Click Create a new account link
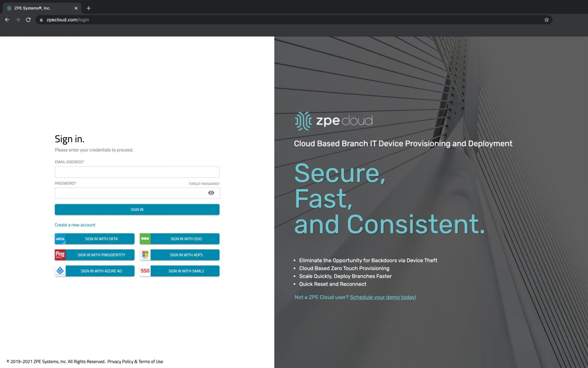 coord(75,225)
